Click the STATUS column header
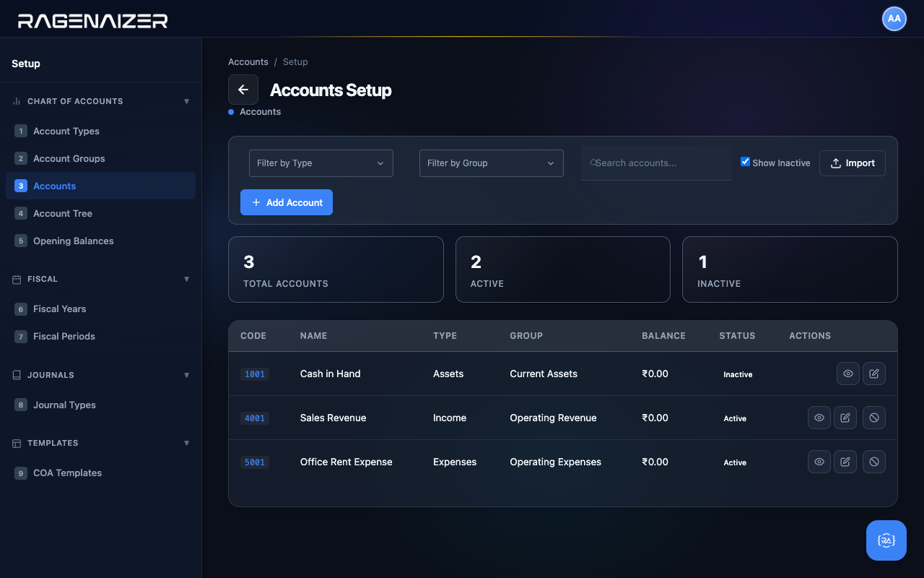Viewport: 924px width, 578px height. click(737, 336)
